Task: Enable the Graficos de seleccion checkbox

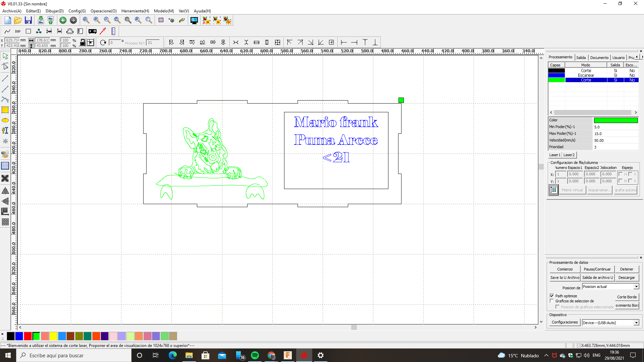Action: [x=552, y=301]
